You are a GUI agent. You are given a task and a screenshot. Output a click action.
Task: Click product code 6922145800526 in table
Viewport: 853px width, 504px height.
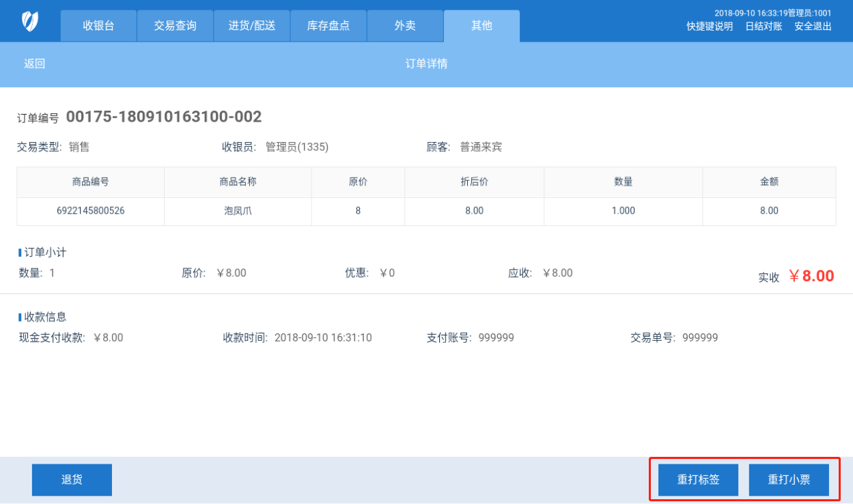click(91, 211)
